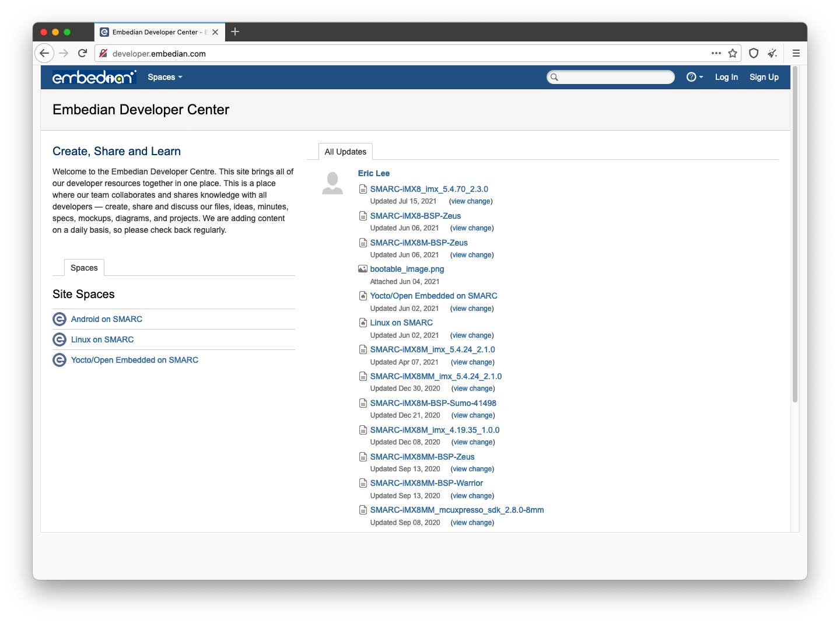
Task: View change for Dec 30, 2020 update
Action: pyautogui.click(x=473, y=388)
